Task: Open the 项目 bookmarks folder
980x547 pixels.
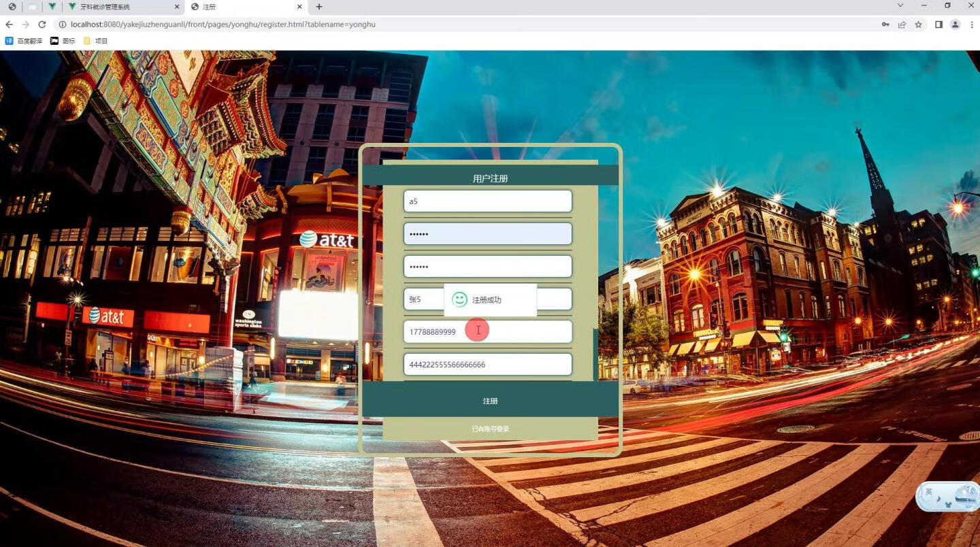Action: [x=96, y=41]
